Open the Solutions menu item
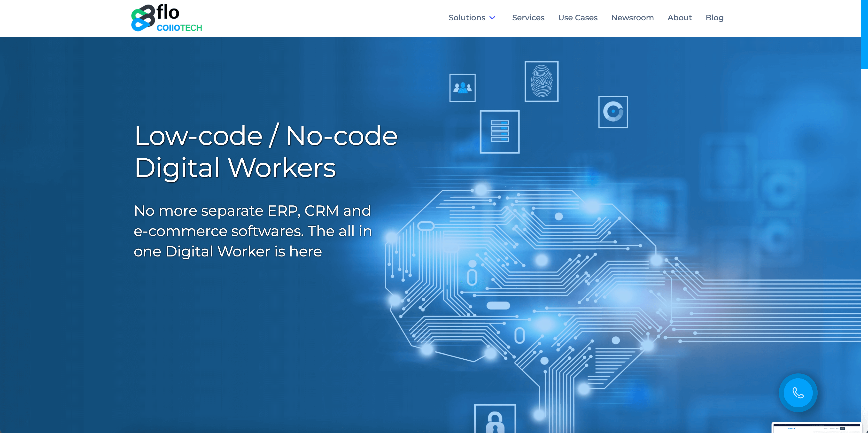868x433 pixels. coord(467,17)
